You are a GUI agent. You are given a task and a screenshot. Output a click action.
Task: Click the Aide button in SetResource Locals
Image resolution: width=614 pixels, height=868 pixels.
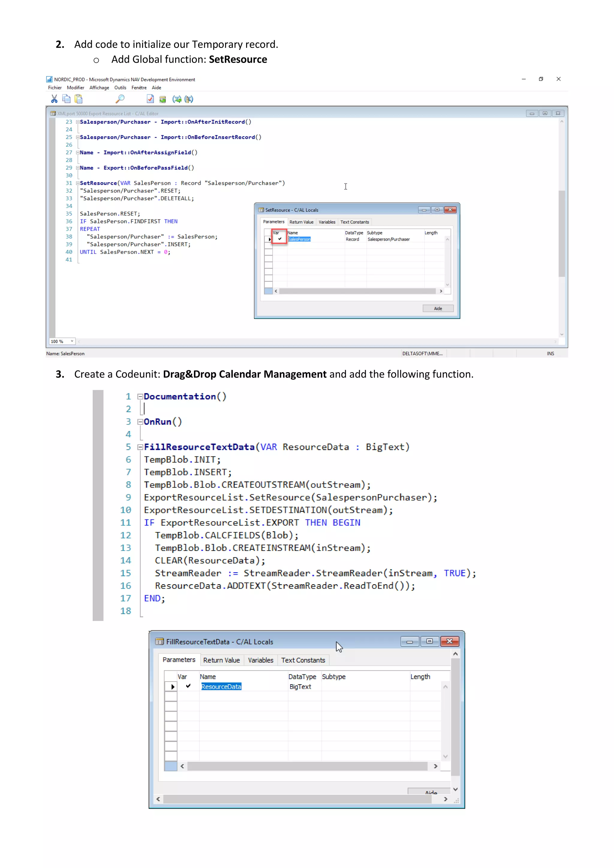(x=438, y=308)
